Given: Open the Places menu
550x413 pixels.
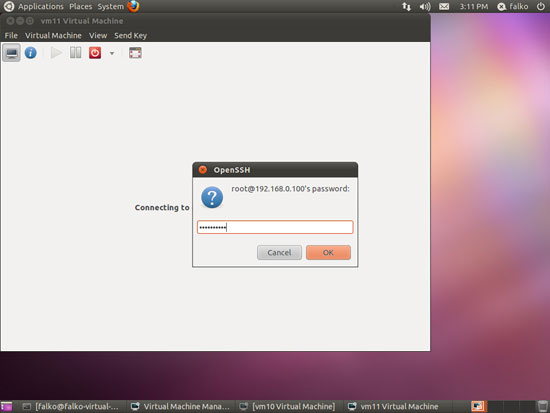Looking at the screenshot, I should tap(81, 6).
